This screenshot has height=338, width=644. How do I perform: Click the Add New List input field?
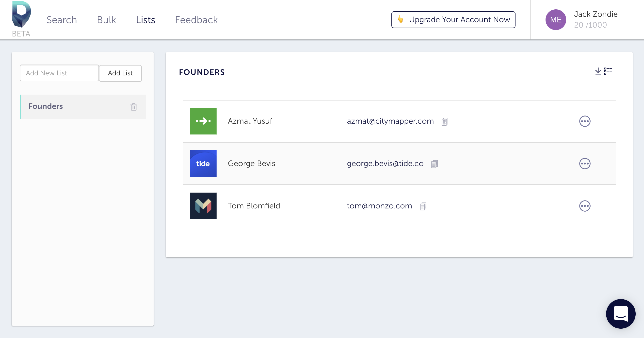[x=59, y=73]
